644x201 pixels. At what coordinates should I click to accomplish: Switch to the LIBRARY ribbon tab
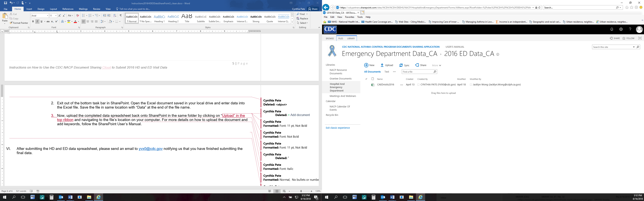point(351,38)
